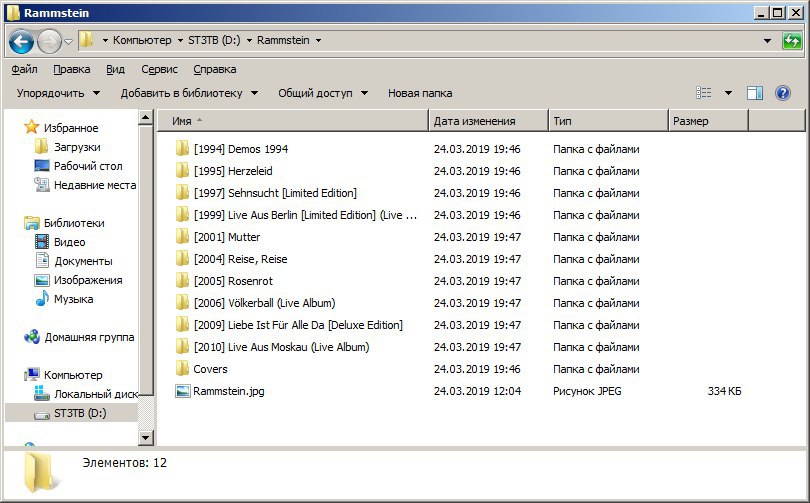This screenshot has width=810, height=503.
Task: Click the '[2001] Mutter' folder name
Action: pyautogui.click(x=227, y=237)
